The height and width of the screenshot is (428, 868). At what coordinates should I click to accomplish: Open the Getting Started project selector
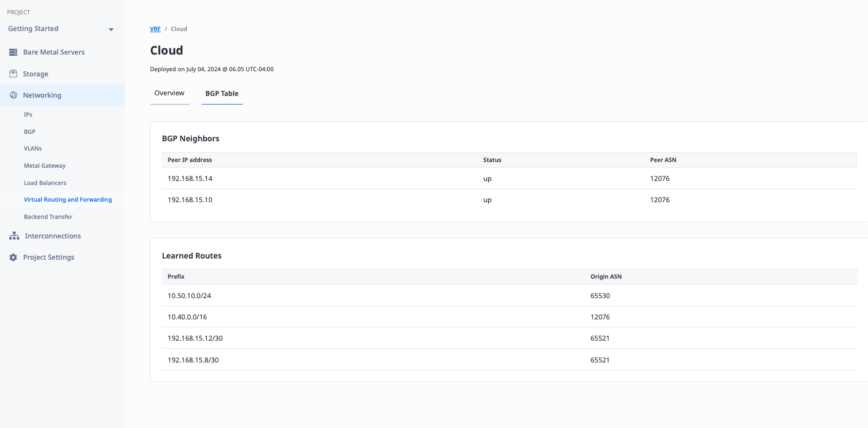[61, 29]
